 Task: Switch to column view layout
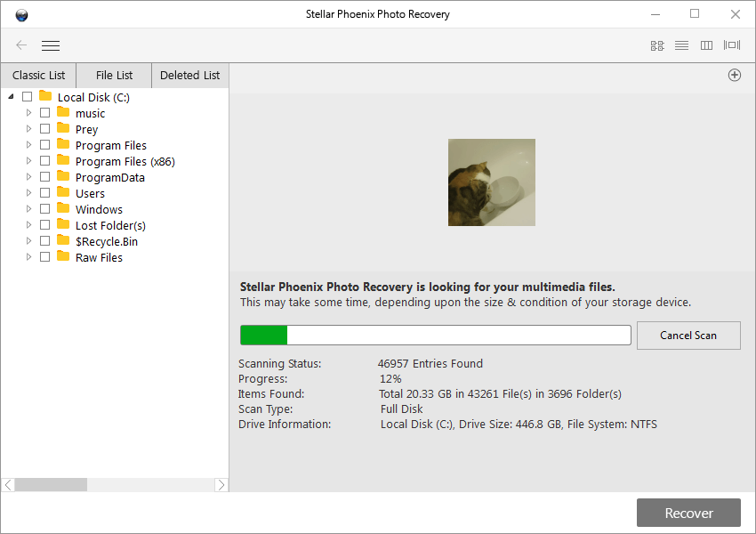706,45
